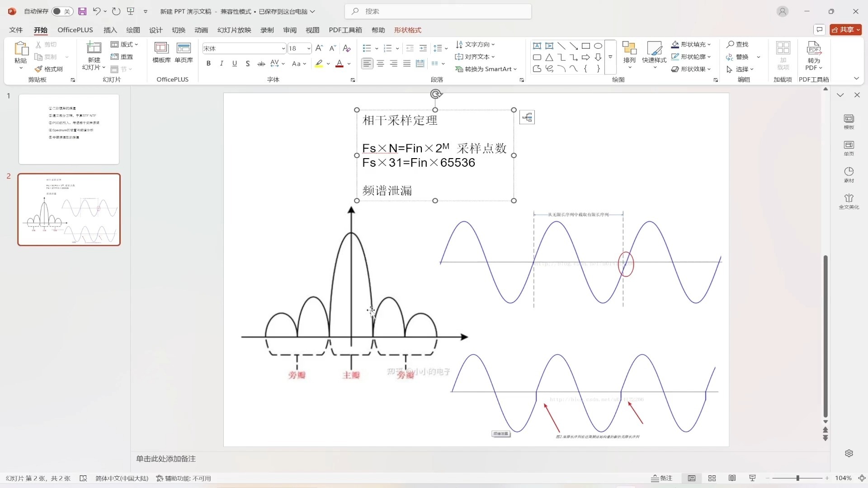
Task: Select slide 1 thumbnail
Action: tap(69, 129)
